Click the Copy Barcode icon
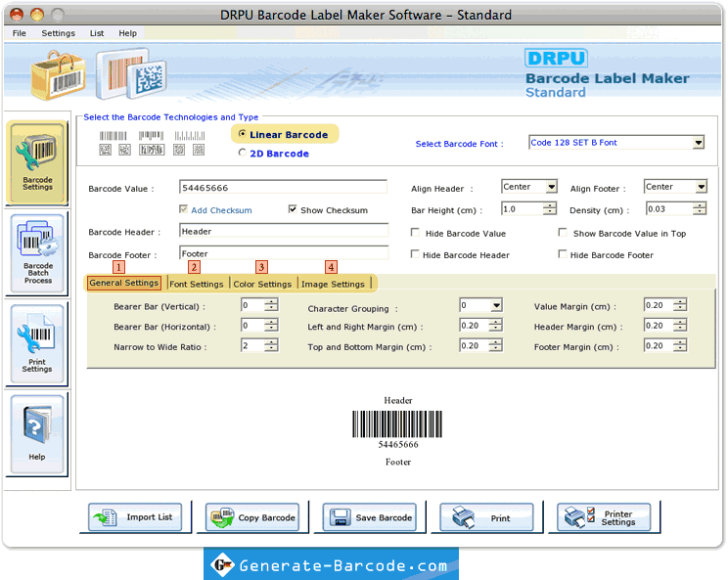 coord(222,517)
